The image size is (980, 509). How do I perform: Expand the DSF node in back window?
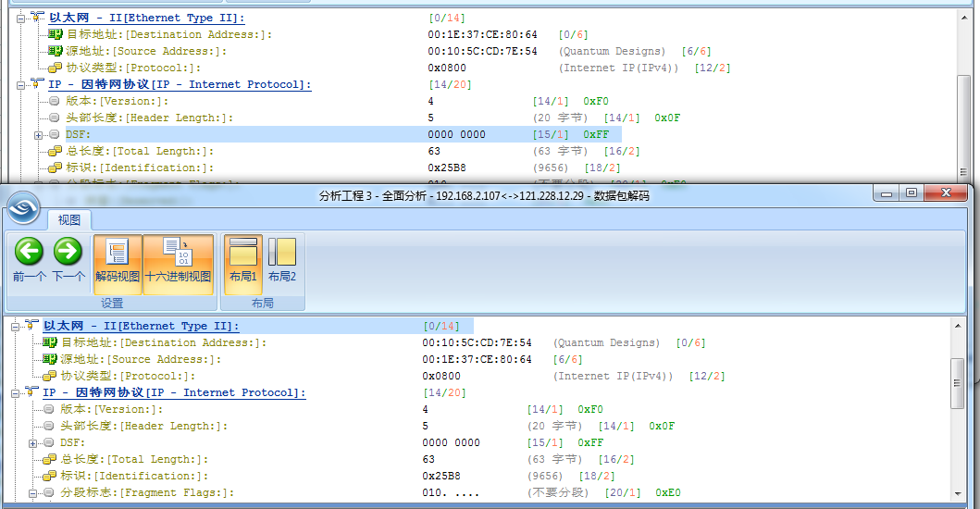pyautogui.click(x=38, y=135)
